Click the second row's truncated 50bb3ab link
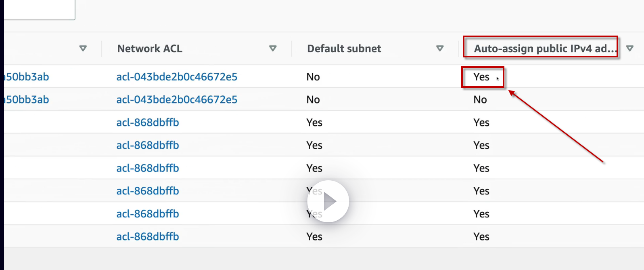644x270 pixels. pos(27,99)
